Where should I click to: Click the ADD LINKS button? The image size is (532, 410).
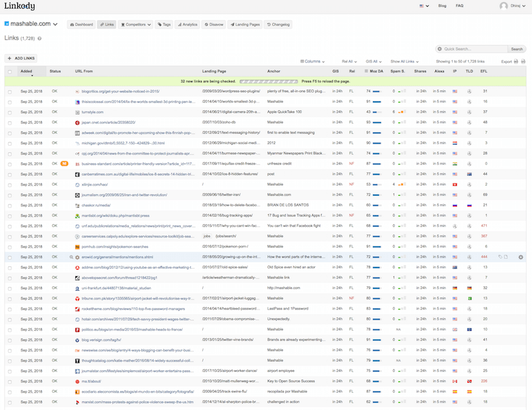(x=21, y=59)
